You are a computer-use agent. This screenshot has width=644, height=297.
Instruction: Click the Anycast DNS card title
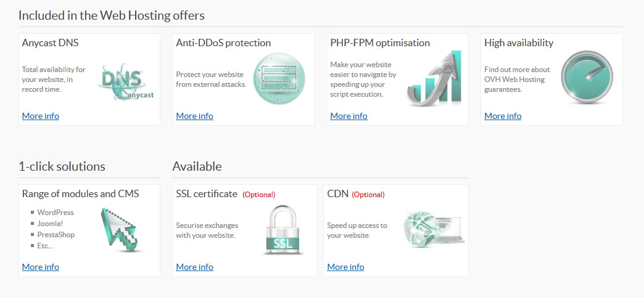point(50,43)
